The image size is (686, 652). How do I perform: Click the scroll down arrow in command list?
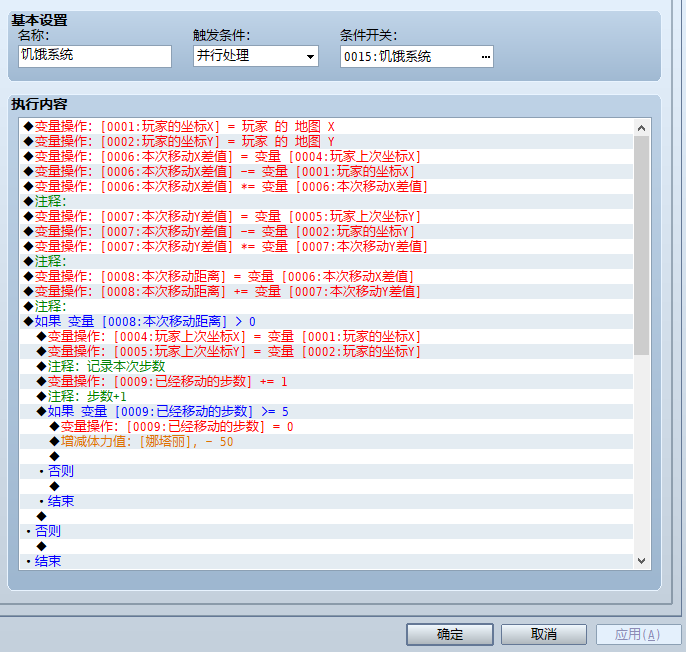(x=641, y=561)
